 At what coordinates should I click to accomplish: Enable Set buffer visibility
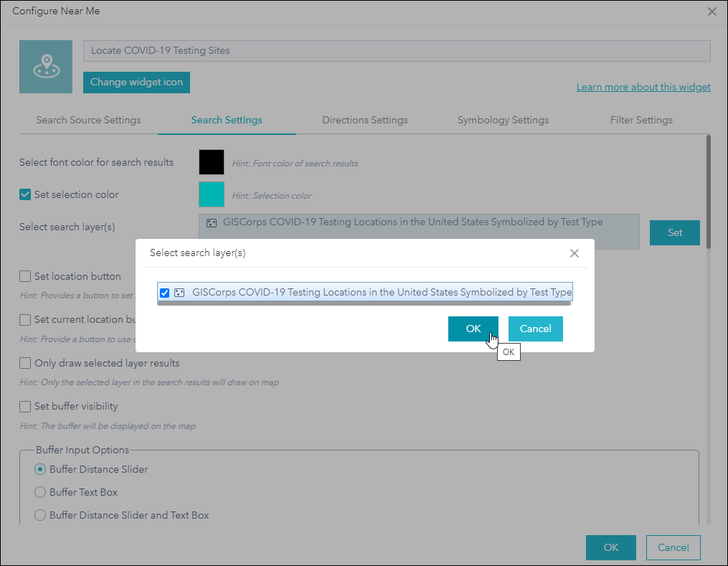tap(26, 406)
